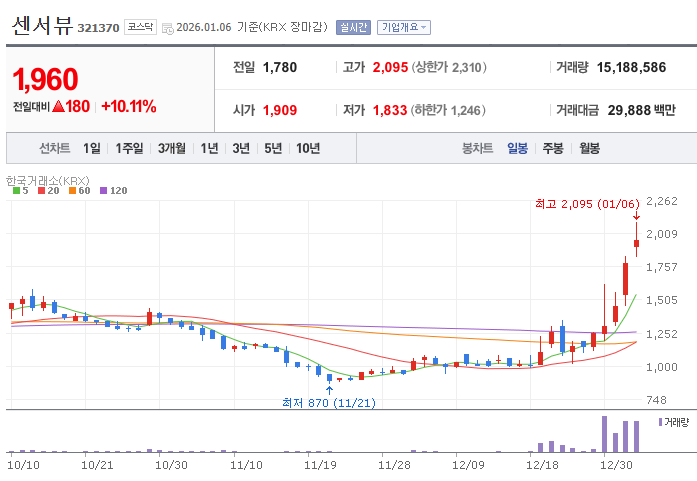
Task: Click the purple 거래량 volume legend swatch
Action: tap(661, 422)
